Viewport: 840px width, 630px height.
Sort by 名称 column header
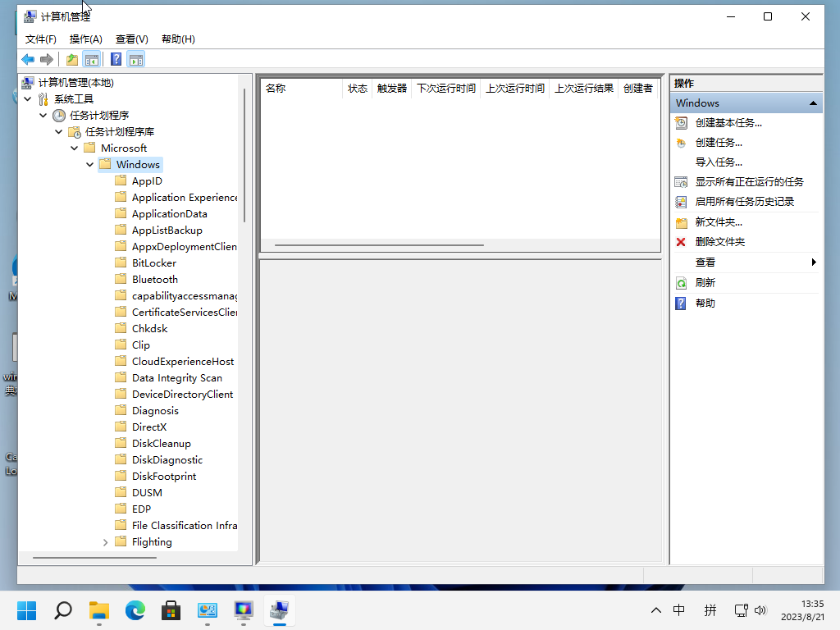(302, 89)
